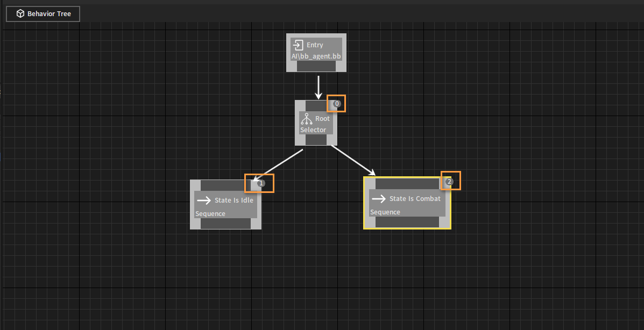Screen dimensions: 644x330
Task: Click the cube icon on Behavior Tree tab
Action: (x=20, y=13)
